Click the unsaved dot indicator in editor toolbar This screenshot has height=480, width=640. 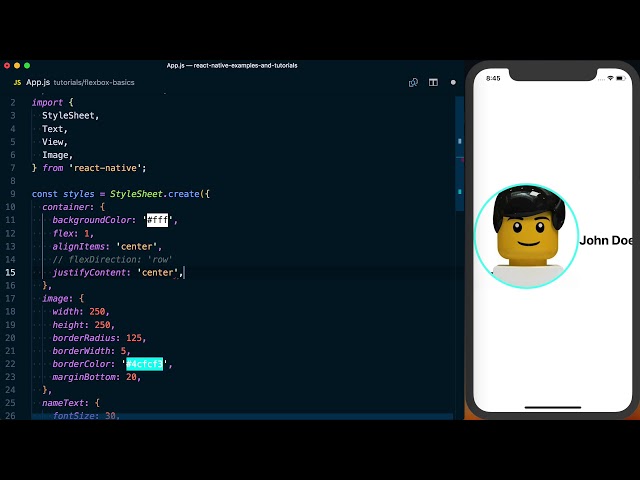click(453, 82)
